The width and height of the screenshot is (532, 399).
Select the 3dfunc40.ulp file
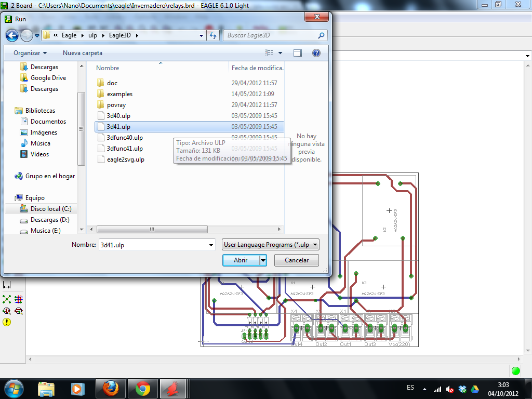coord(125,137)
